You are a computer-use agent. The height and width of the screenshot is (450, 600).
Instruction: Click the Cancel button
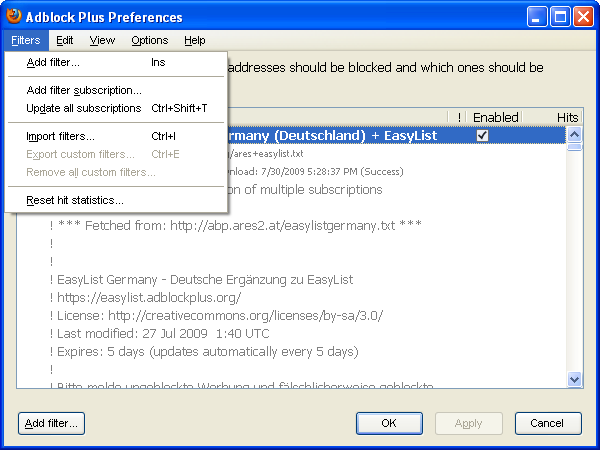coord(548,423)
